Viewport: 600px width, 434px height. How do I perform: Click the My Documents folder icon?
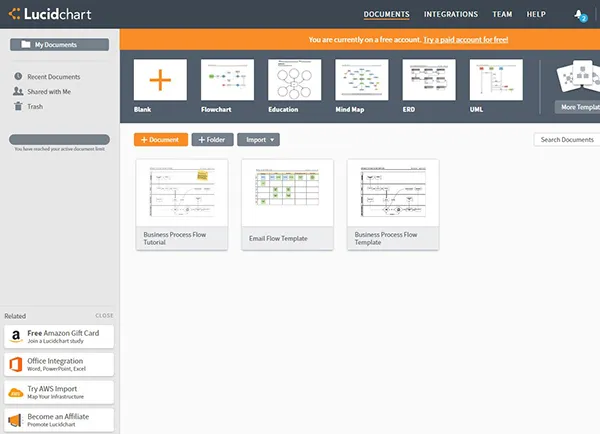[26, 44]
